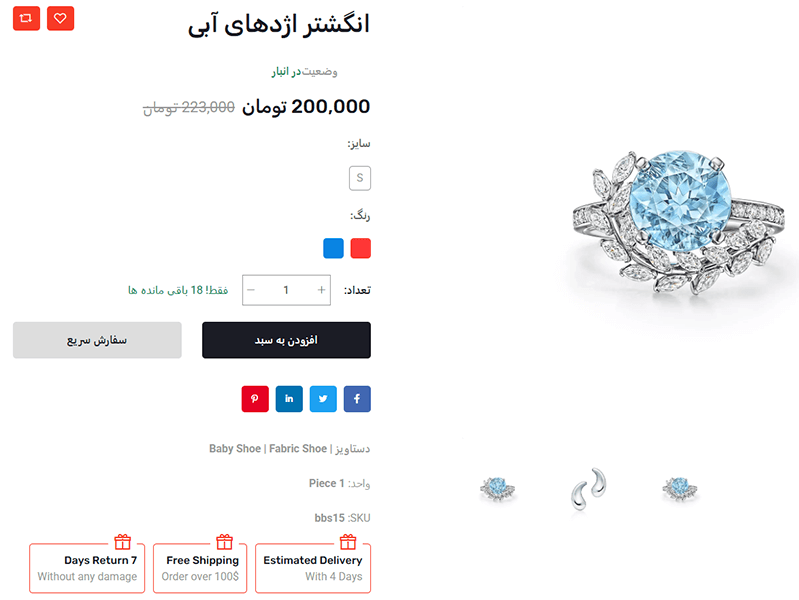
Task: Choose the blue color swatch
Action: tap(333, 248)
